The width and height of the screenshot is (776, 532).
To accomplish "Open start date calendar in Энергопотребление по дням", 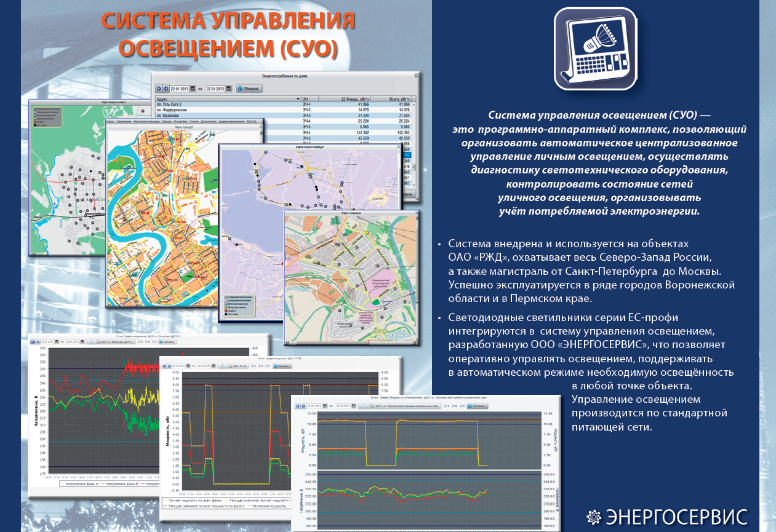I will (193, 89).
